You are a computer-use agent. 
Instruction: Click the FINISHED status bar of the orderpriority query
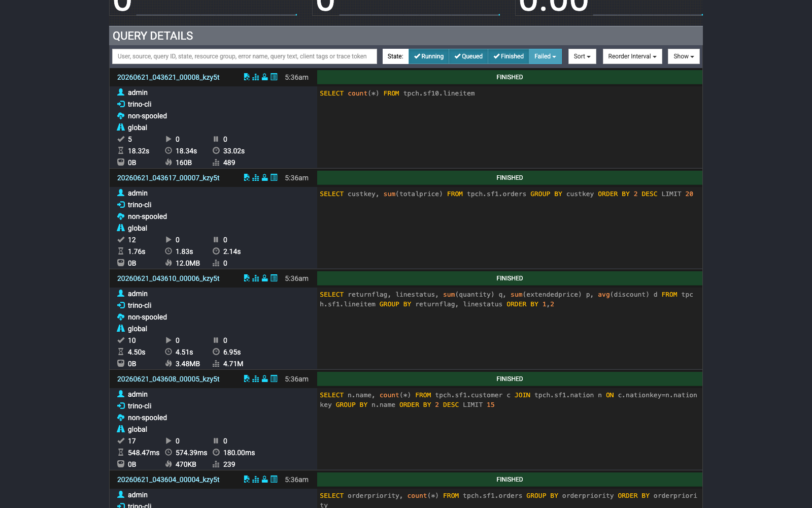coord(510,480)
